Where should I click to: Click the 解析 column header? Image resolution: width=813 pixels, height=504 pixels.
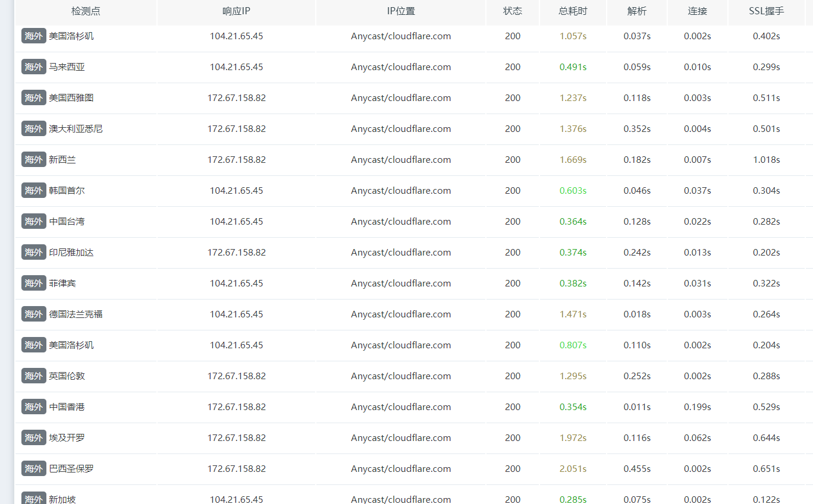point(637,11)
